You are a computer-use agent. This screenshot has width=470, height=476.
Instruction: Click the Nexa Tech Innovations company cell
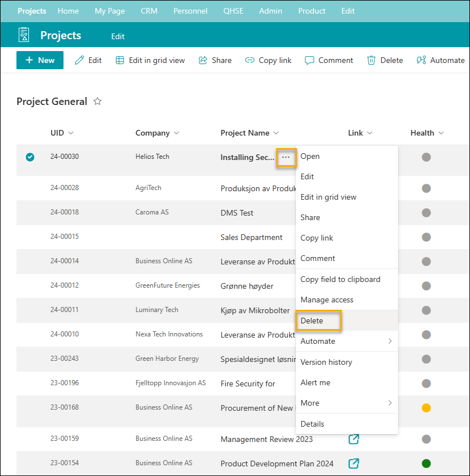coord(169,334)
